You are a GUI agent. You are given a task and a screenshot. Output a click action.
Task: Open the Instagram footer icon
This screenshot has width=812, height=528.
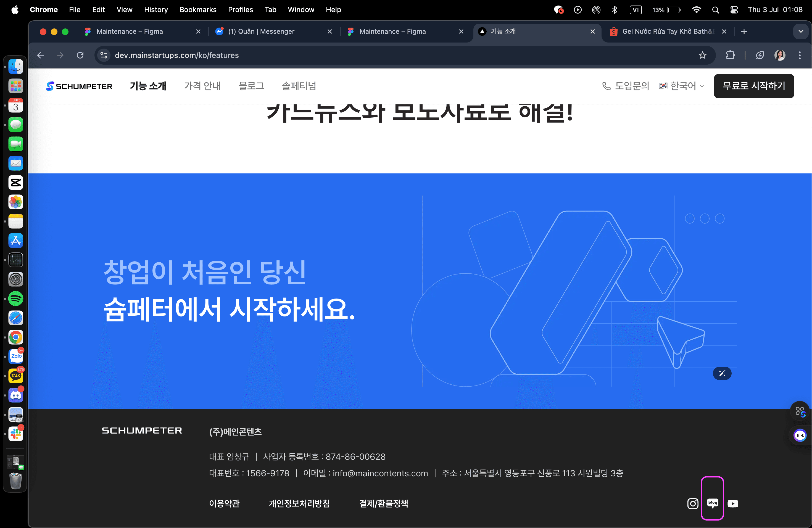(693, 503)
